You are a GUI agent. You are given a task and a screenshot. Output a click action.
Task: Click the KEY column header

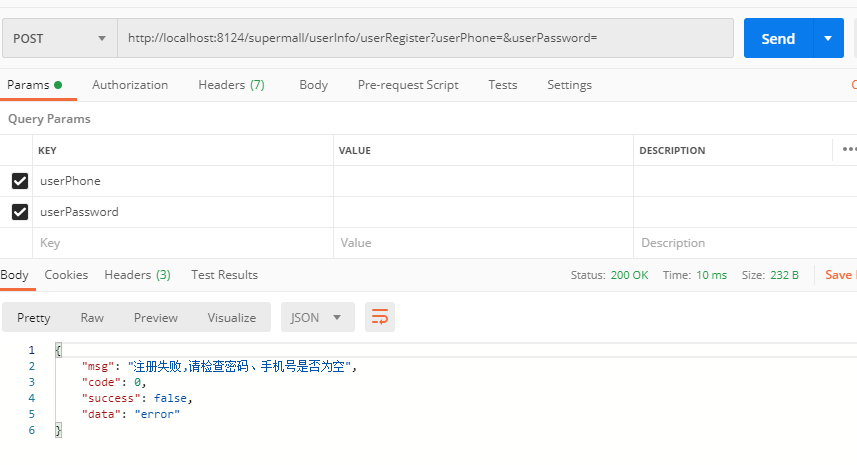47,151
